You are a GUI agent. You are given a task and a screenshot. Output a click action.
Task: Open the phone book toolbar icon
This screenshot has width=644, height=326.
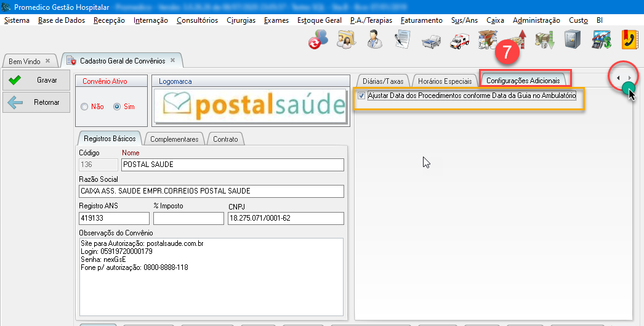[x=629, y=40]
